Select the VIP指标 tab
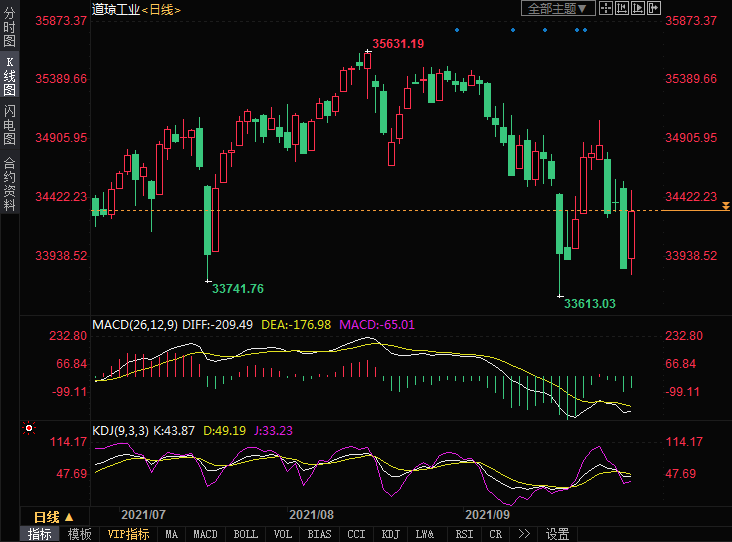Image resolution: width=732 pixels, height=542 pixels. [x=128, y=534]
